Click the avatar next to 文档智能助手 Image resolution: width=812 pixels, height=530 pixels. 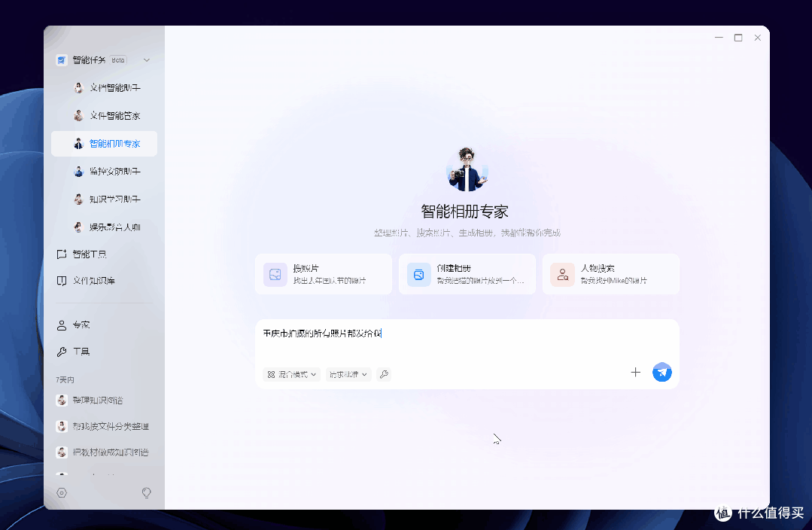79,87
